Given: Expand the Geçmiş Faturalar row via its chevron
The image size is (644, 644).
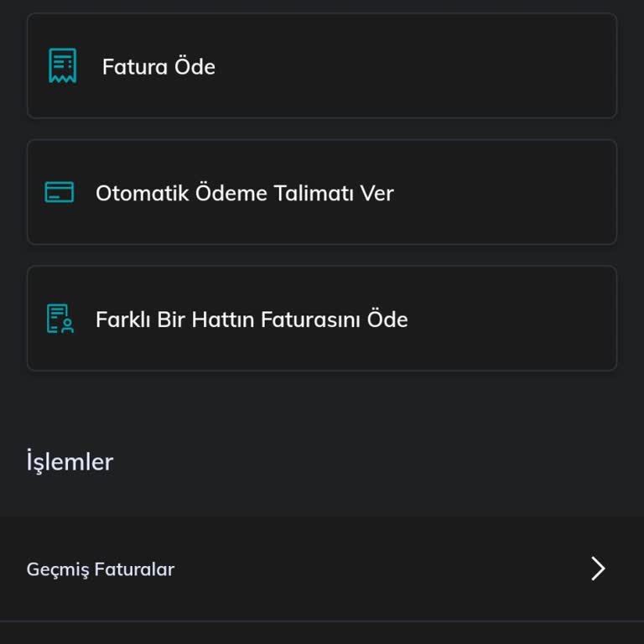Looking at the screenshot, I should [x=597, y=569].
